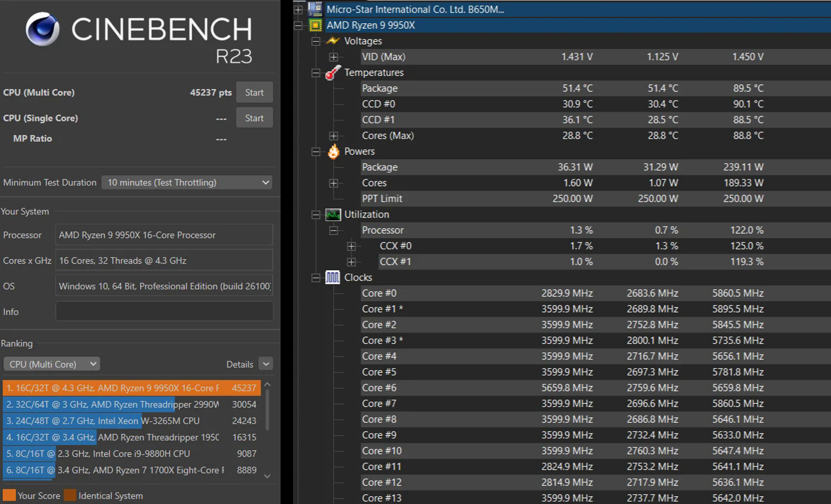Click the ranking list scroll-up arrow
Image resolution: width=831 pixels, height=504 pixels.
click(267, 384)
